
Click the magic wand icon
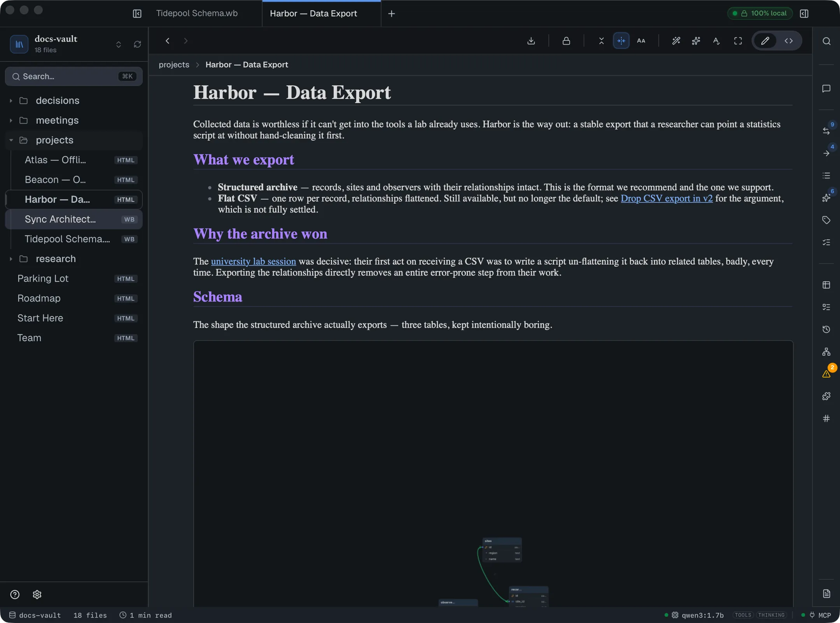click(x=676, y=41)
